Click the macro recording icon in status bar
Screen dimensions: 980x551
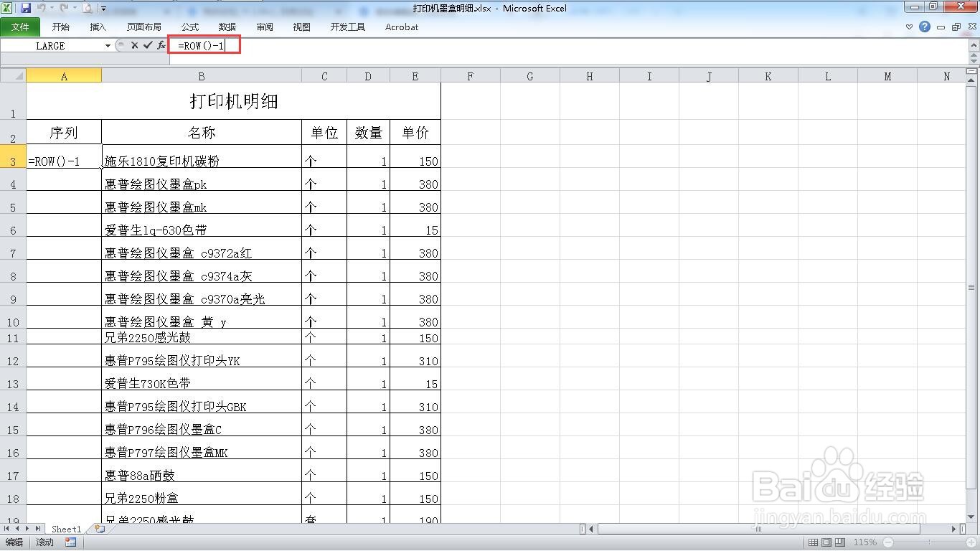tap(71, 542)
